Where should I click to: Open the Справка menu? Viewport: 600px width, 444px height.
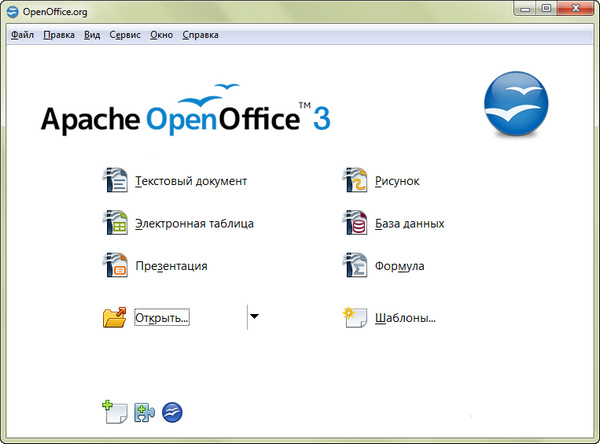(201, 35)
